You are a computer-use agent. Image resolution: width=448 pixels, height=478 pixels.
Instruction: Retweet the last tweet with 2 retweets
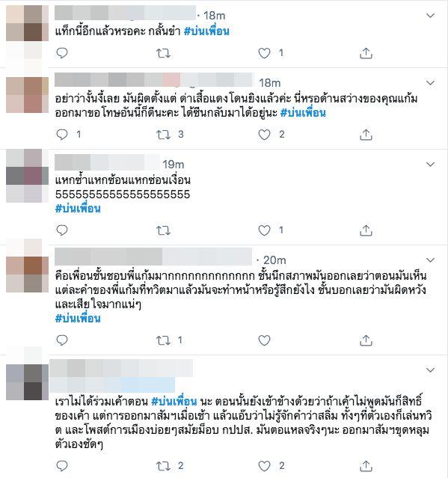tap(163, 466)
